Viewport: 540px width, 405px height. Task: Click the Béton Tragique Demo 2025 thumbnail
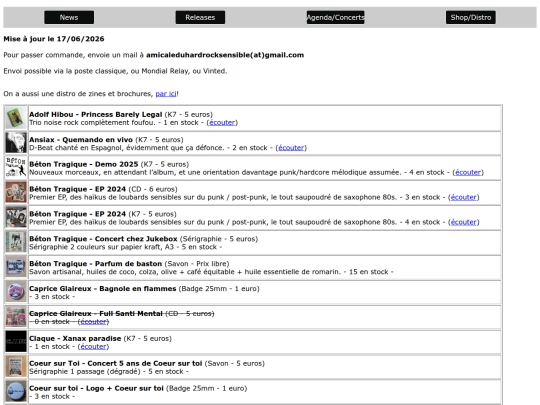coord(16,168)
